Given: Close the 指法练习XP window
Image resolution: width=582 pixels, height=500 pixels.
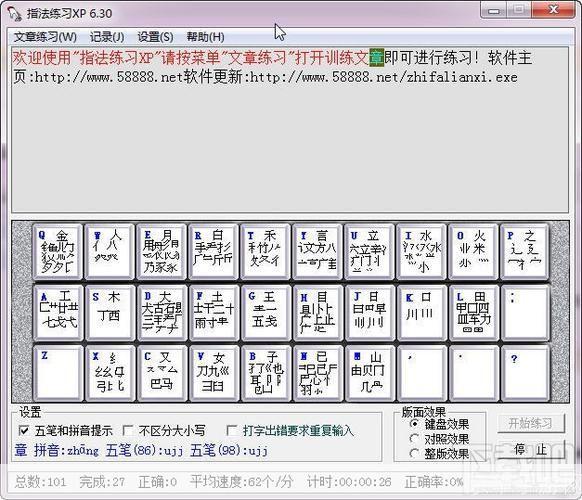Looking at the screenshot, I should pyautogui.click(x=554, y=10).
